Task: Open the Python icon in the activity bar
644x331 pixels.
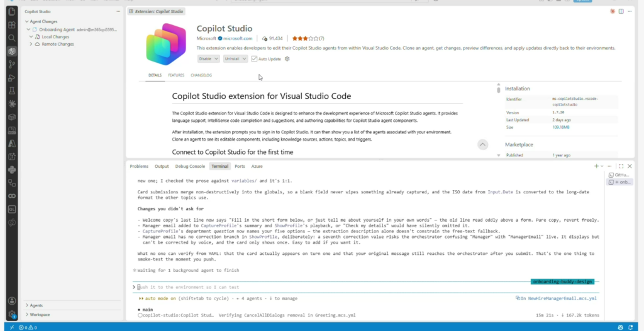Action: pos(12,170)
